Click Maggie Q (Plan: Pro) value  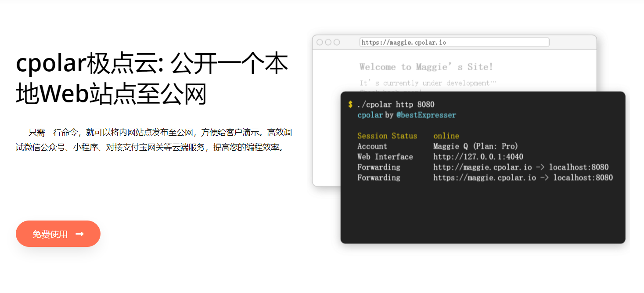476,146
